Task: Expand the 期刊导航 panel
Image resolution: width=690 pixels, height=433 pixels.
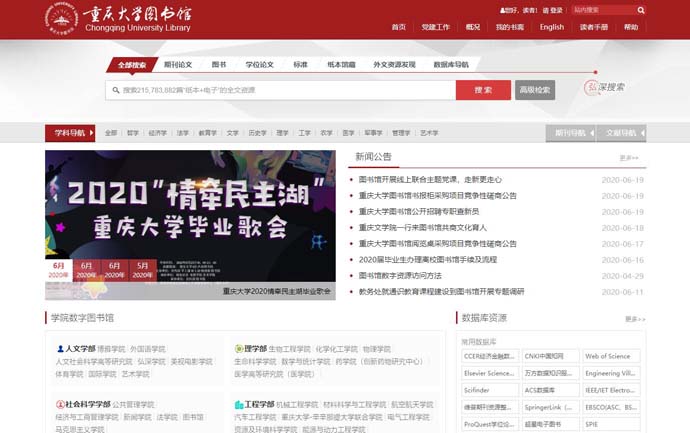Action: point(571,133)
